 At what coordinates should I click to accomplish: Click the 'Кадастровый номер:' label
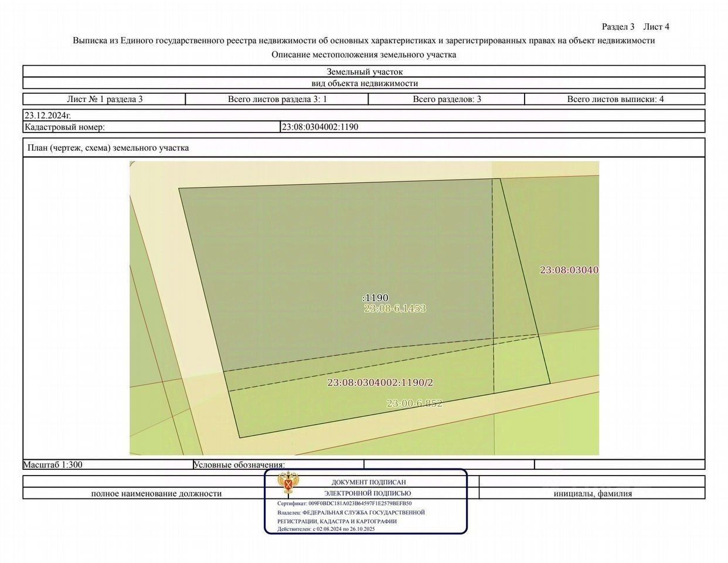click(x=64, y=127)
